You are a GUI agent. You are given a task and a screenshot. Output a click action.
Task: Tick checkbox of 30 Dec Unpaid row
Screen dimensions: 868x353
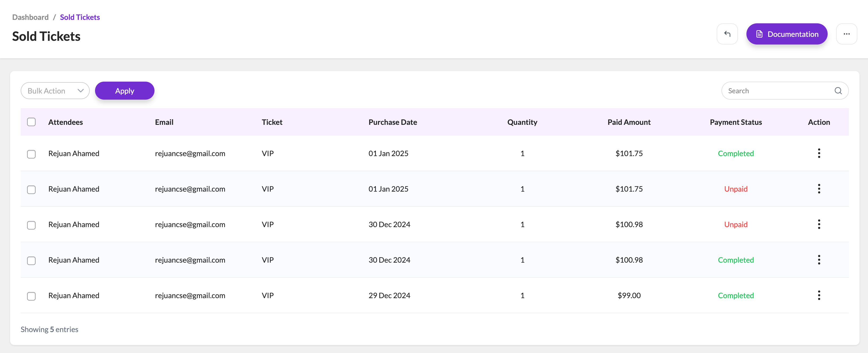click(x=31, y=225)
